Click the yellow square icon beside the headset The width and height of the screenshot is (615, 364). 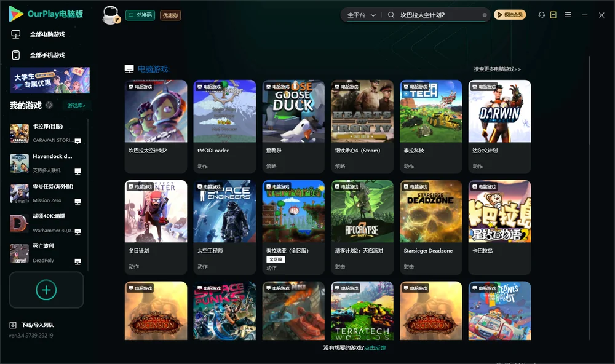pyautogui.click(x=553, y=15)
